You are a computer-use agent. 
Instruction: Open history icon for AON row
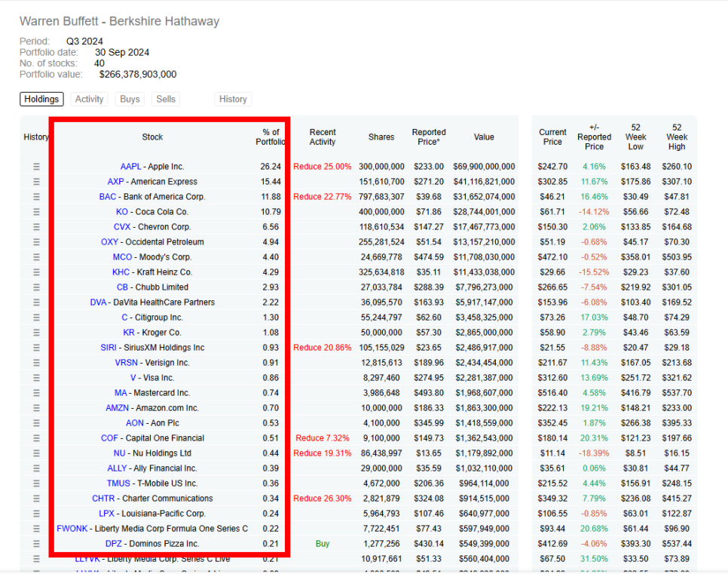36,423
